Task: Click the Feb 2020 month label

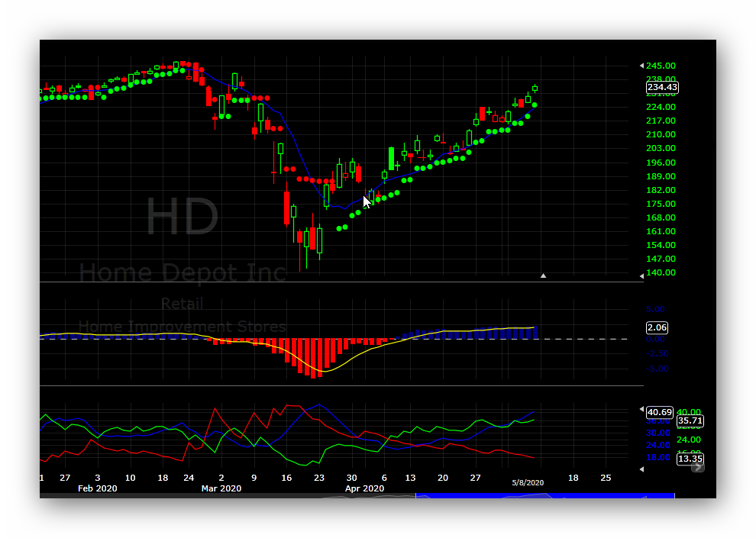Action: pyautogui.click(x=98, y=488)
